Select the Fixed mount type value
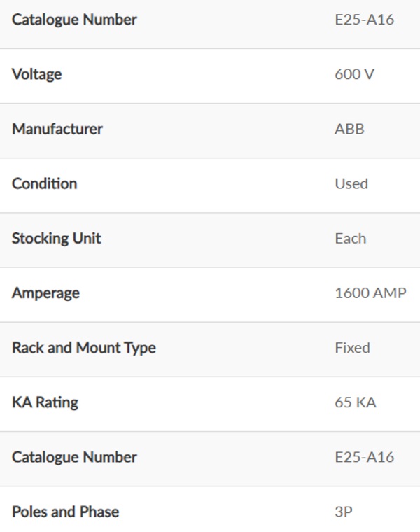The height and width of the screenshot is (532, 420). 353,348
